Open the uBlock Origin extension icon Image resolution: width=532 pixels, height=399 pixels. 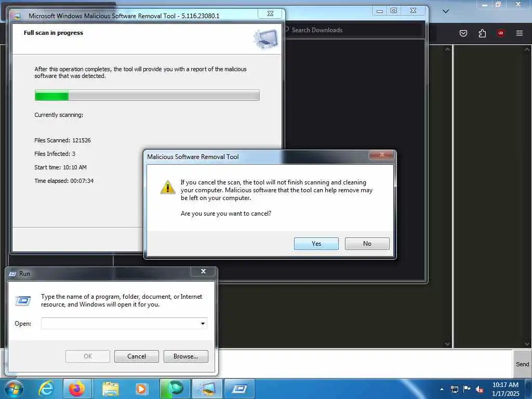tap(500, 33)
